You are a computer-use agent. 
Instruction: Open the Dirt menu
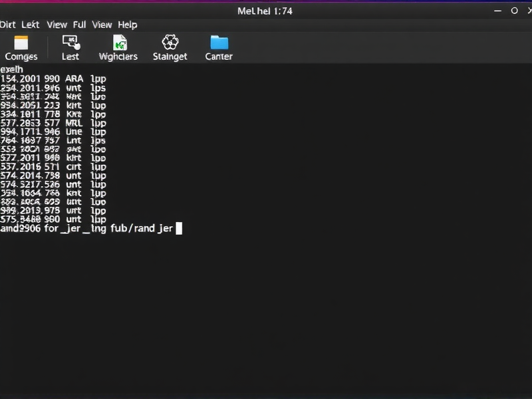coord(9,25)
